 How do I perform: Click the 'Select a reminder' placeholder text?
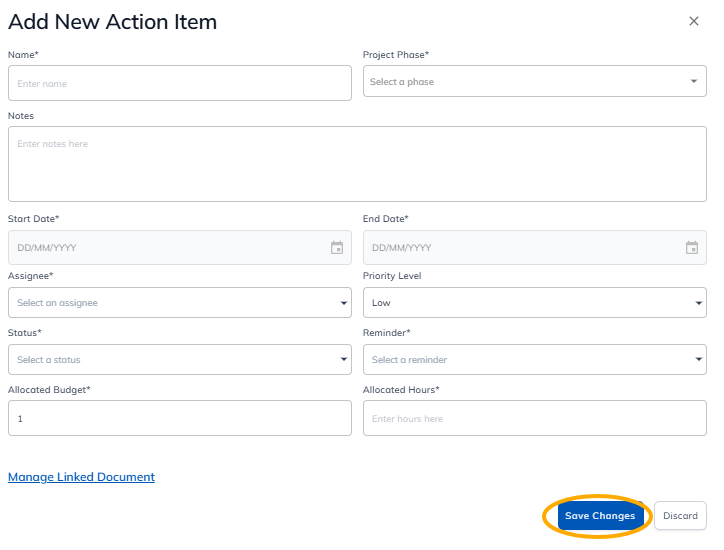[409, 360]
